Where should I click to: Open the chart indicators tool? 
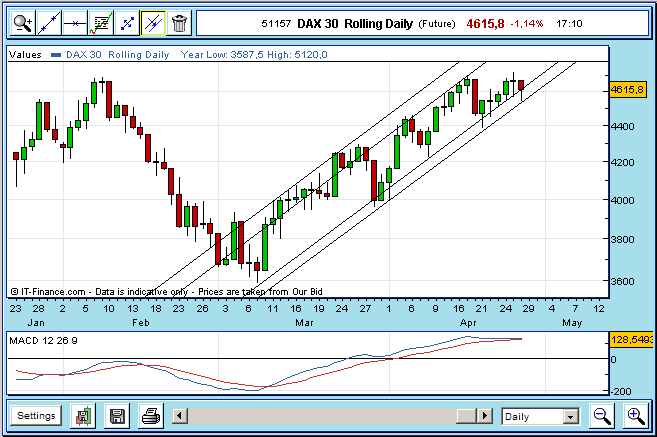(x=101, y=21)
